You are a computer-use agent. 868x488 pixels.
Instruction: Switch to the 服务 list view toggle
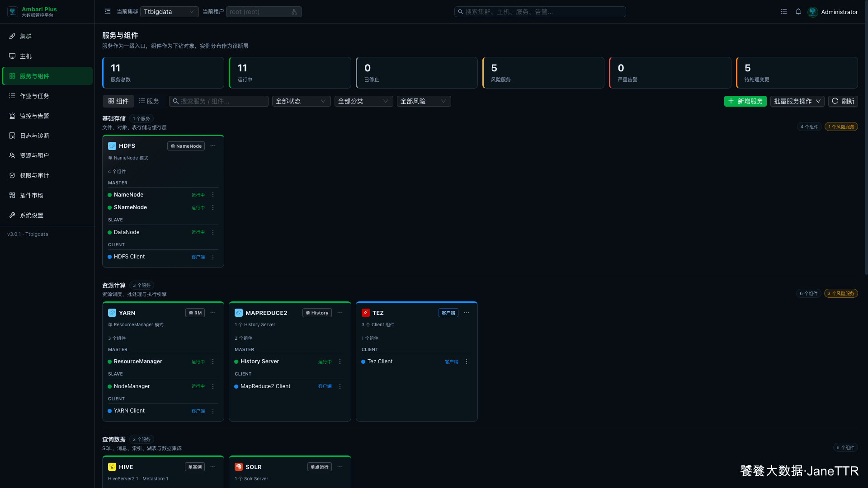point(149,101)
